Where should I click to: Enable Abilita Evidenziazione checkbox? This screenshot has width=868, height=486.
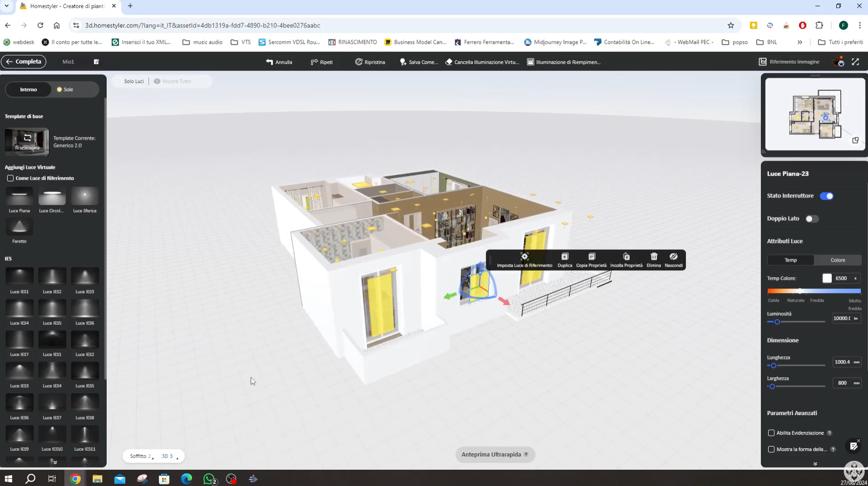771,433
